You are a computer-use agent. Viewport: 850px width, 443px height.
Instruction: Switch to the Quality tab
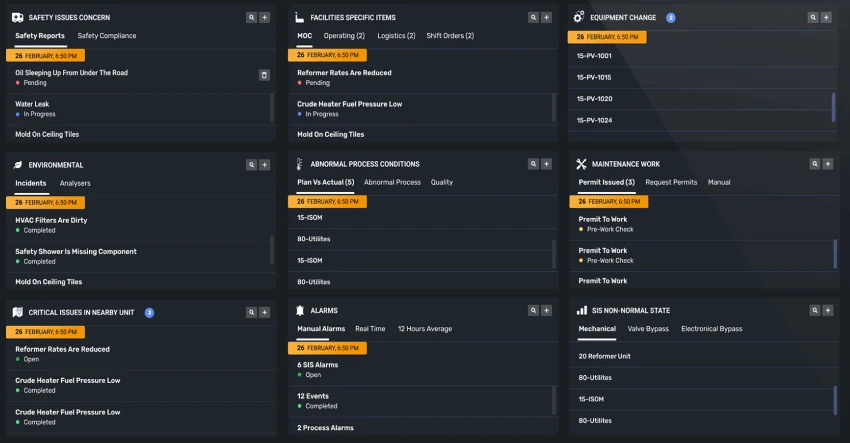click(442, 182)
